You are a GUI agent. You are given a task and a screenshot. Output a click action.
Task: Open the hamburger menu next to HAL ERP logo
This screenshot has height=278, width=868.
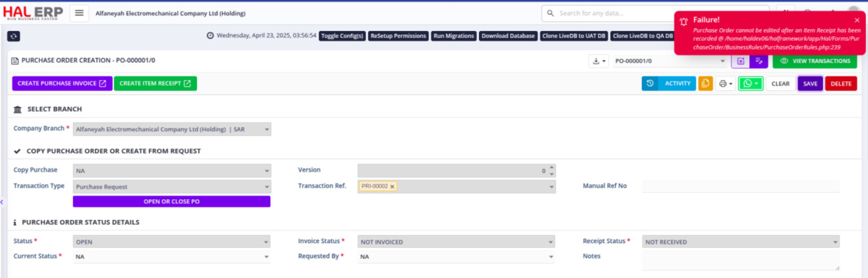[79, 13]
